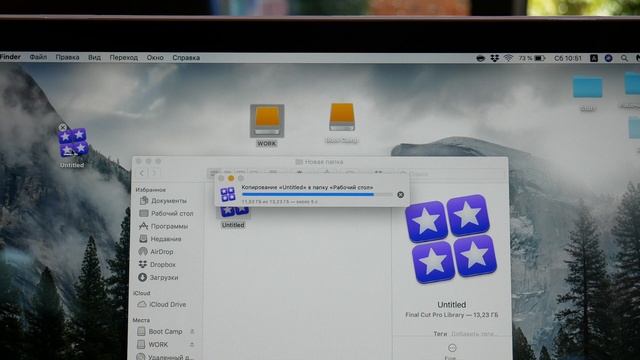Open the Finder menu
The height and width of the screenshot is (360, 640).
[x=10, y=57]
